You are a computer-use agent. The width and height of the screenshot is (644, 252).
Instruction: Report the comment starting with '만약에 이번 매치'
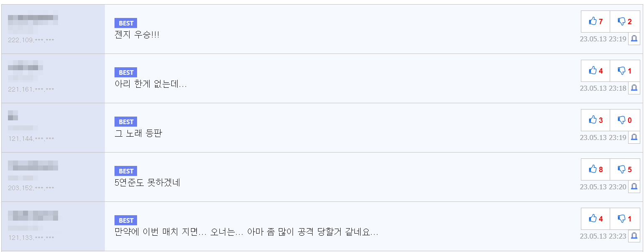pyautogui.click(x=634, y=236)
